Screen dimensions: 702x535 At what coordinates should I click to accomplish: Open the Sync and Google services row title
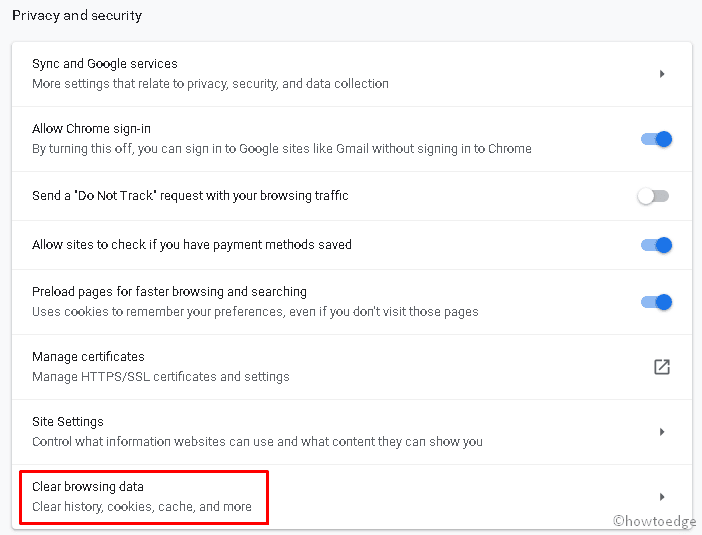pyautogui.click(x=105, y=64)
